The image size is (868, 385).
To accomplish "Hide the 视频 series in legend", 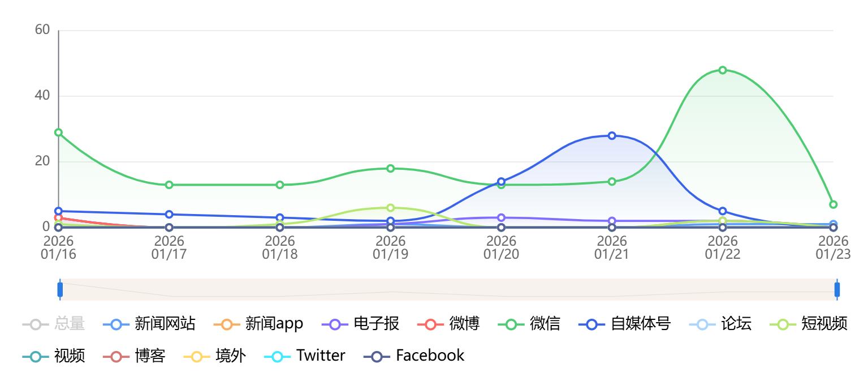I will coord(54,356).
